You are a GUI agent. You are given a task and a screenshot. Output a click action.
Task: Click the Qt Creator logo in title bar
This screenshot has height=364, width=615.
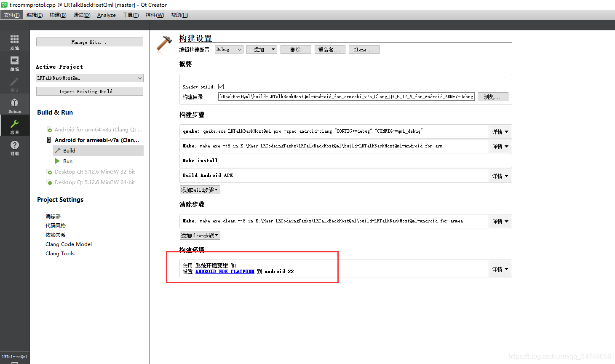(4, 5)
